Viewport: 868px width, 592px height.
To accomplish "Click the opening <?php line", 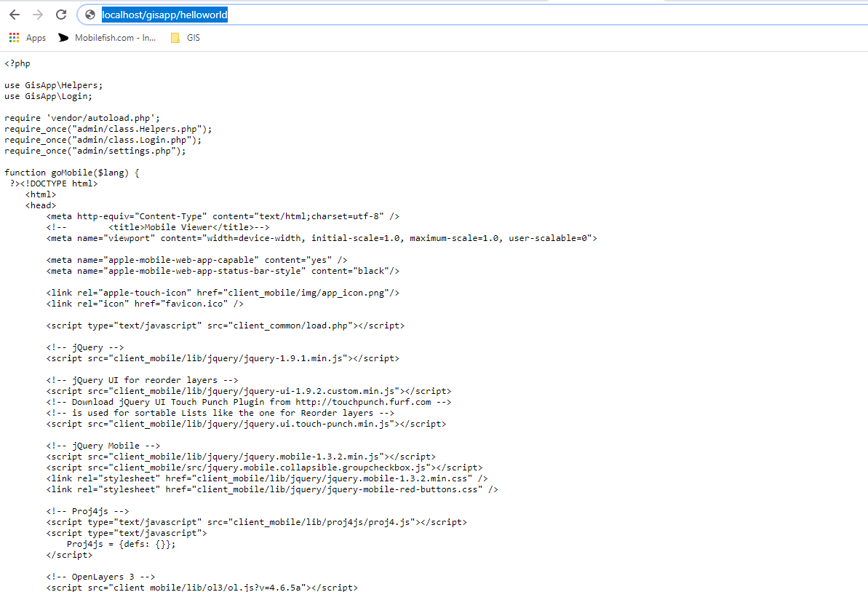I will coord(17,63).
